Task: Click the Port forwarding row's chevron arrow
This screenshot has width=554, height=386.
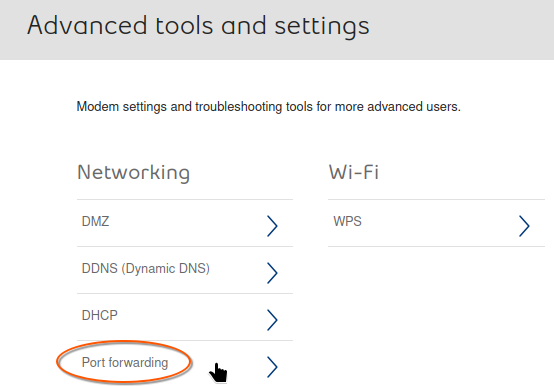Action: [272, 367]
